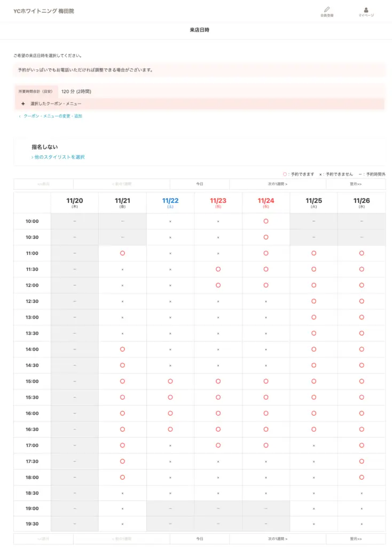Image resolution: width=392 pixels, height=547 pixels.
Task: Open マイページ via the person icon
Action: pyautogui.click(x=366, y=10)
